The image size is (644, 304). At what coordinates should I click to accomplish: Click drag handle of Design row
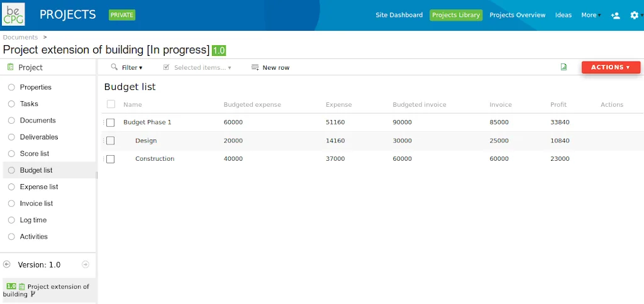pyautogui.click(x=104, y=141)
